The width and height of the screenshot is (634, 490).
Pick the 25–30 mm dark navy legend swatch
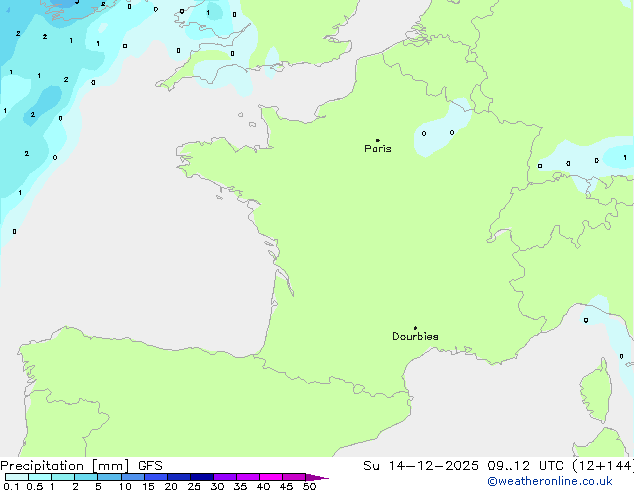tap(202, 477)
